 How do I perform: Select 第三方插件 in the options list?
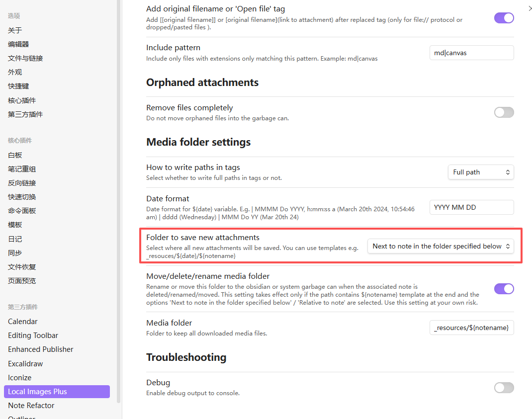[25, 114]
